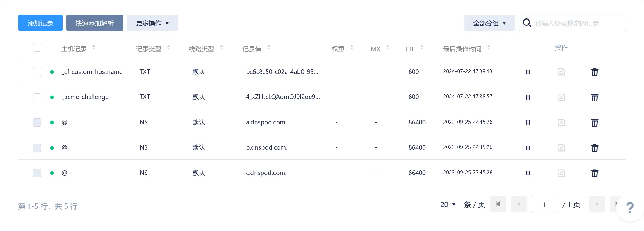Delete the c.dnspod.com. NS record
Viewport: 644px width, 231px height.
click(x=595, y=173)
